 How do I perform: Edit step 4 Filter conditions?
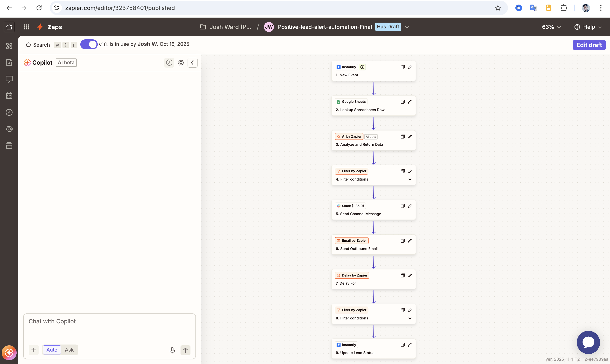point(410,171)
